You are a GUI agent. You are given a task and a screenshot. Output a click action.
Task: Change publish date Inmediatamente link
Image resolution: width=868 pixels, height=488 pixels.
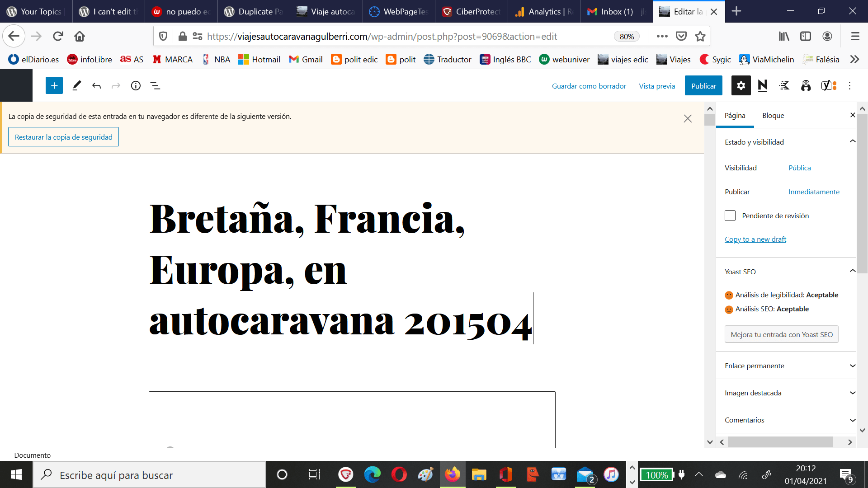(814, 192)
